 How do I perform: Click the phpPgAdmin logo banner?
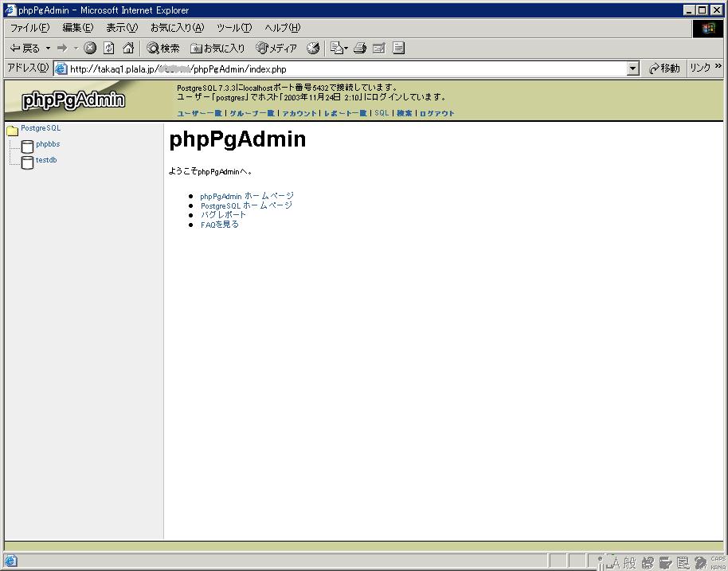pos(73,100)
